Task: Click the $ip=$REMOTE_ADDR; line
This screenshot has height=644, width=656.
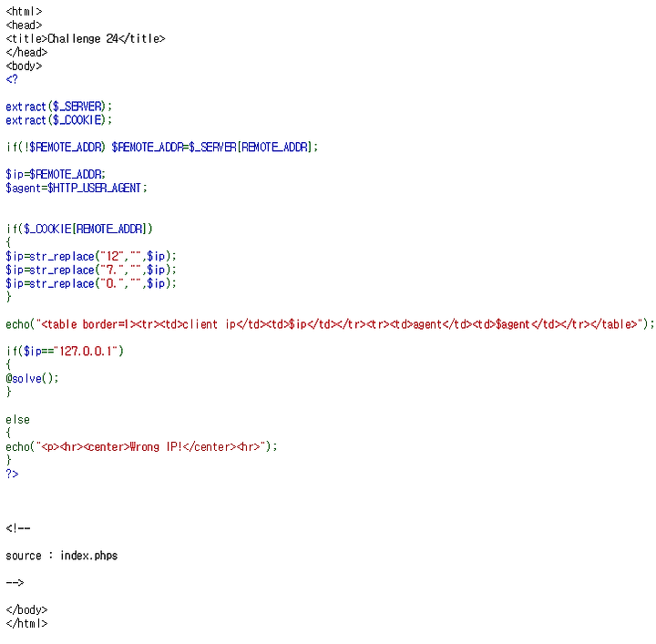Action: coord(56,174)
